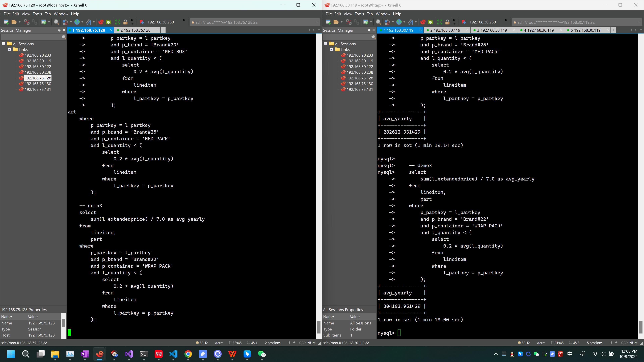The image size is (644, 362).
Task: Open the File menu in left Xshell window
Action: [x=7, y=14]
